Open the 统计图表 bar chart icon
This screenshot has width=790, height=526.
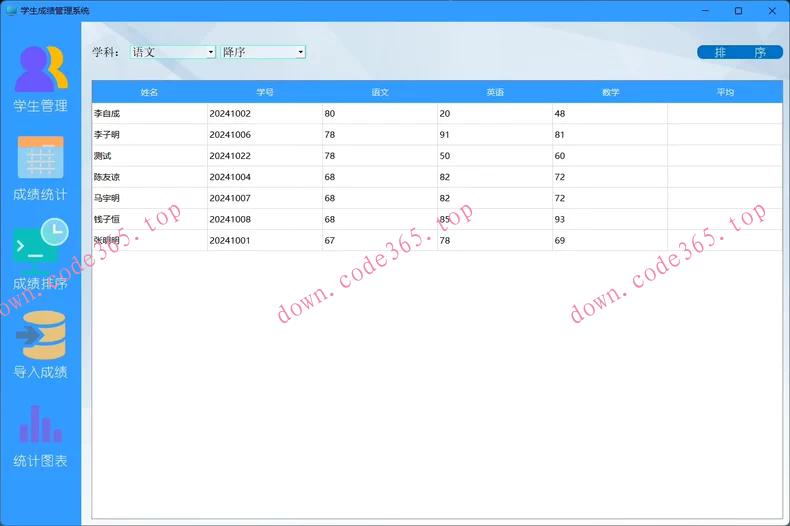pos(40,424)
